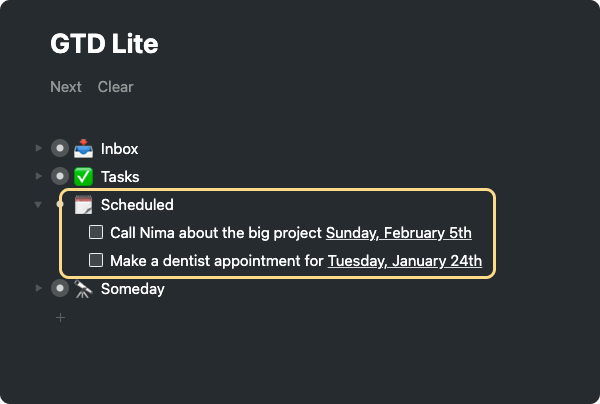Viewport: 600px width, 404px height.
Task: Click the GTD Lite page title
Action: [x=104, y=44]
